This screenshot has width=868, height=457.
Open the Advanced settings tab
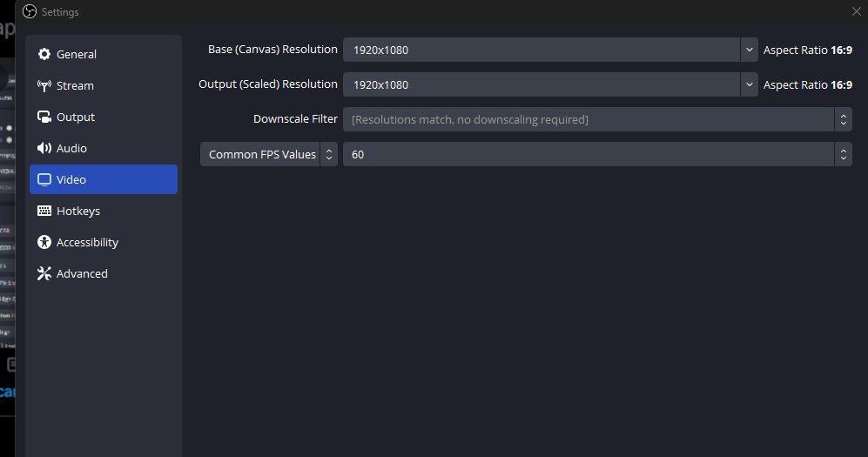click(x=104, y=273)
